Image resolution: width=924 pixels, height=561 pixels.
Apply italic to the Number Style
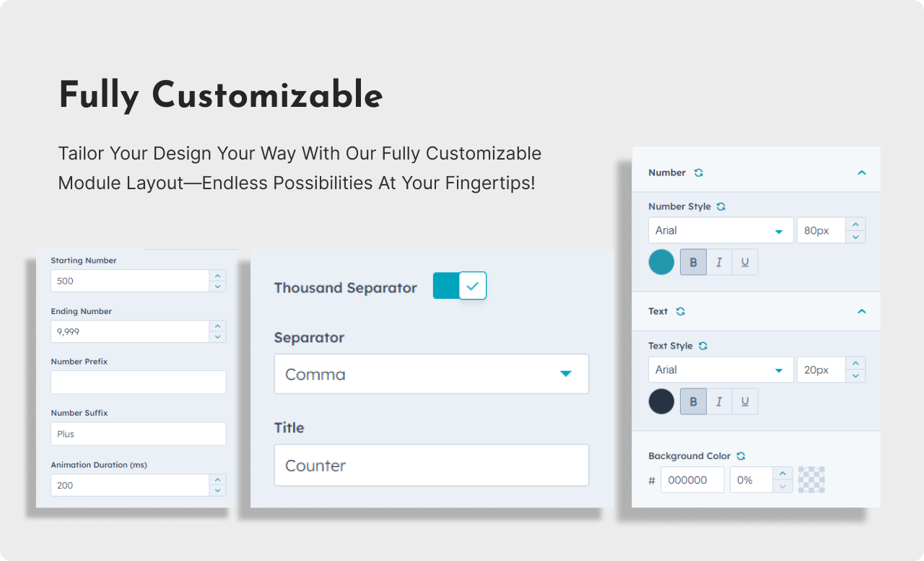pos(719,261)
